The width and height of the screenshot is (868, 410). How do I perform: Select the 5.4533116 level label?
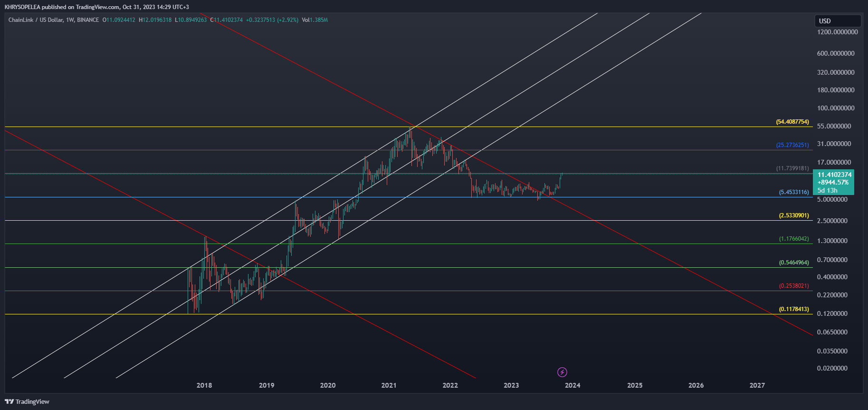794,192
